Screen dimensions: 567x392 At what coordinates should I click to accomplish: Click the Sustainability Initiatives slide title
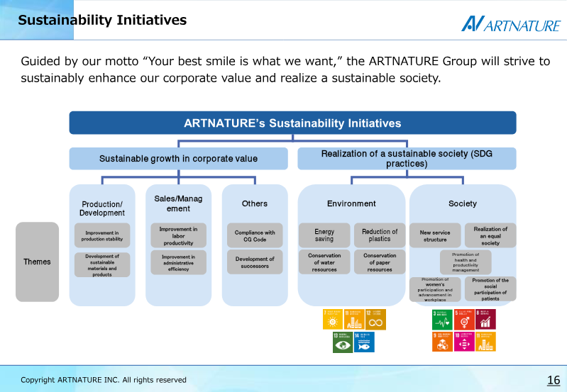click(x=102, y=20)
